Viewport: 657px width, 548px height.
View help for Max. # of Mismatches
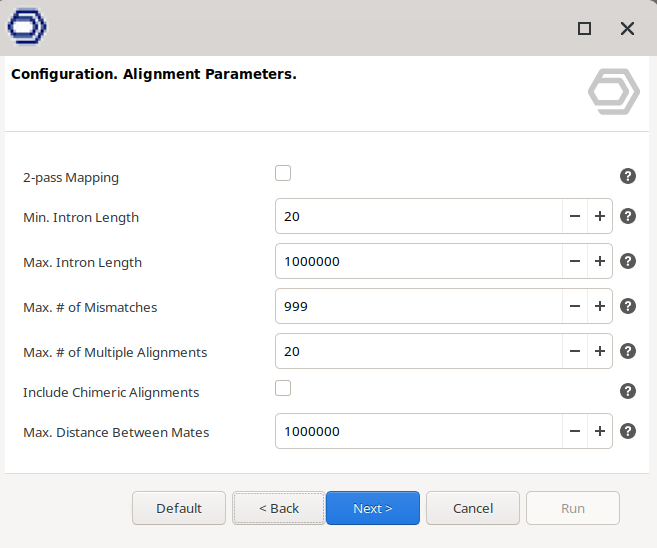(x=628, y=306)
